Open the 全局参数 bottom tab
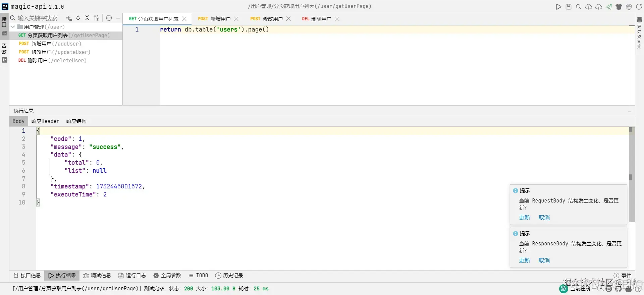The width and height of the screenshot is (644, 295). (167, 276)
